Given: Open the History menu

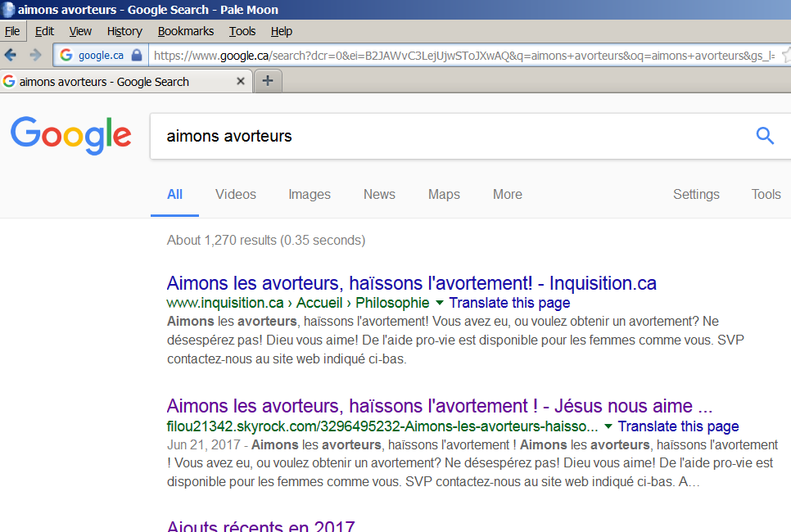Looking at the screenshot, I should pos(124,31).
